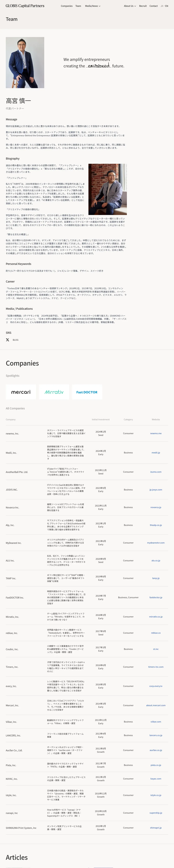Visit the tanp.jp website link

(x=156, y=578)
